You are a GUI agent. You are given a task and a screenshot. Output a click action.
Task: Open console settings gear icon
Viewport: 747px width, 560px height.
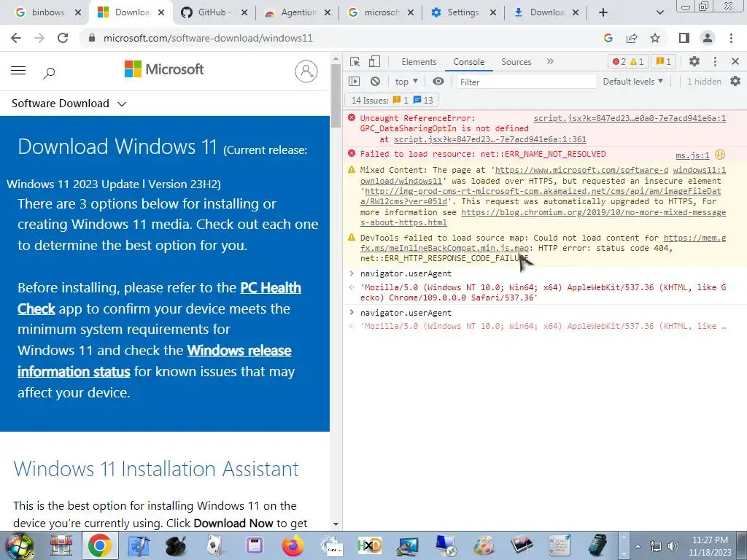tap(735, 82)
